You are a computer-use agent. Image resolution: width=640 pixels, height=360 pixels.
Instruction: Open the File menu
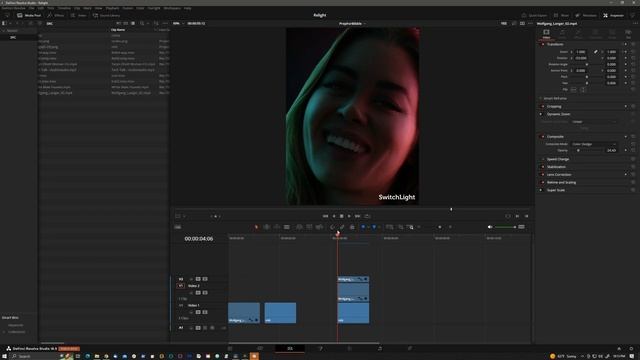(31, 8)
